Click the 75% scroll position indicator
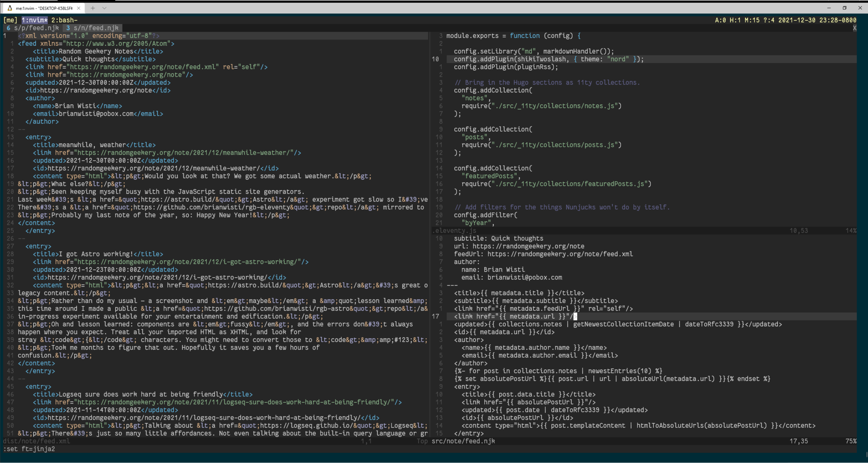The width and height of the screenshot is (868, 463). [851, 441]
